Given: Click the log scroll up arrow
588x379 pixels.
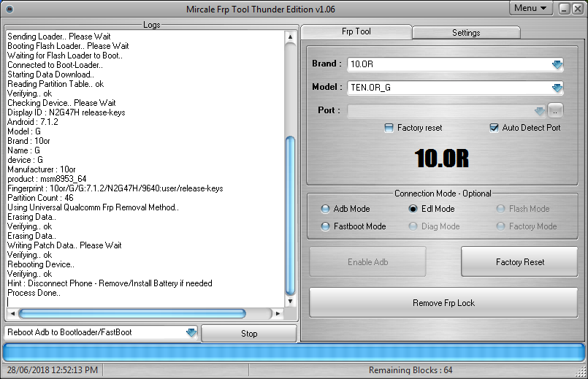Looking at the screenshot, I should point(290,37).
